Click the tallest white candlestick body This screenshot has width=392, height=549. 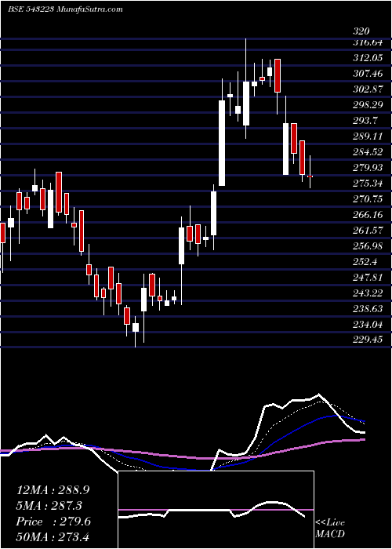[x=222, y=143]
